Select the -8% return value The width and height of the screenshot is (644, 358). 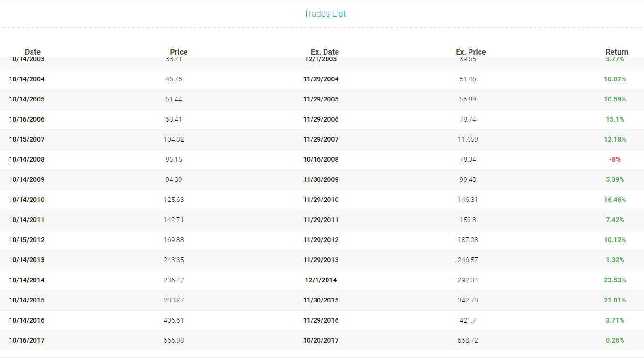(615, 159)
